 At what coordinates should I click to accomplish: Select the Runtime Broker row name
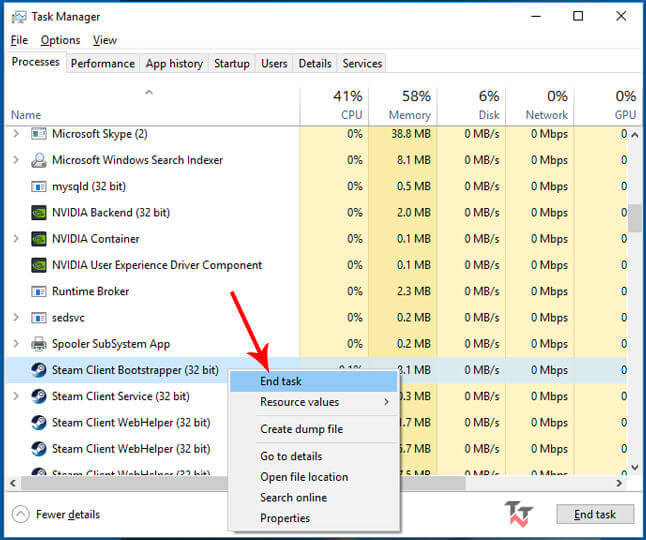(90, 292)
